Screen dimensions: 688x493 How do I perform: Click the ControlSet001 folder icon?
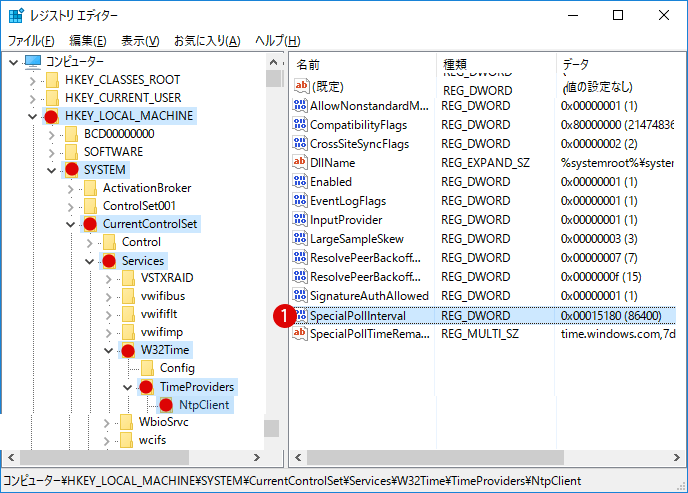pyautogui.click(x=90, y=206)
